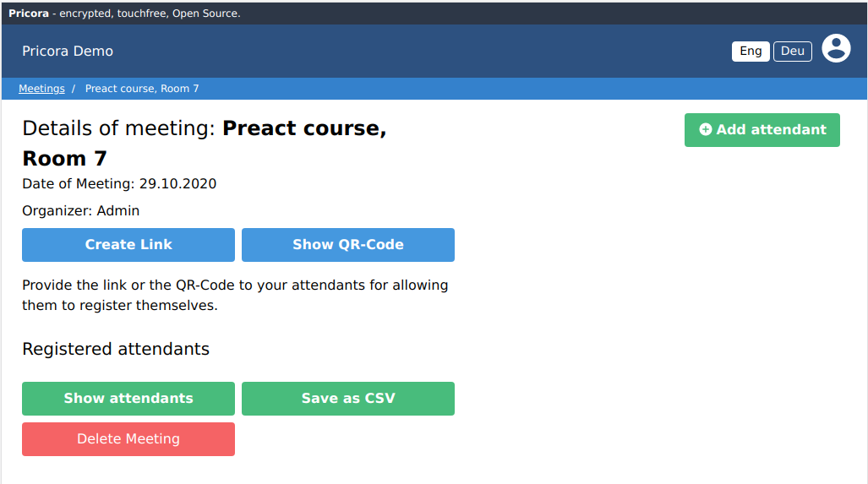Image resolution: width=868 pixels, height=484 pixels.
Task: Click the Add attendant button label
Action: click(x=771, y=130)
